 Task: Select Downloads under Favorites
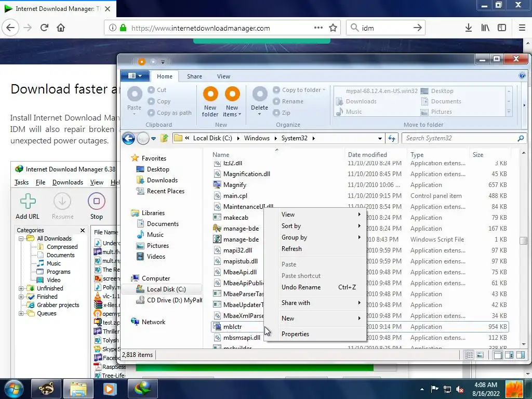(162, 180)
